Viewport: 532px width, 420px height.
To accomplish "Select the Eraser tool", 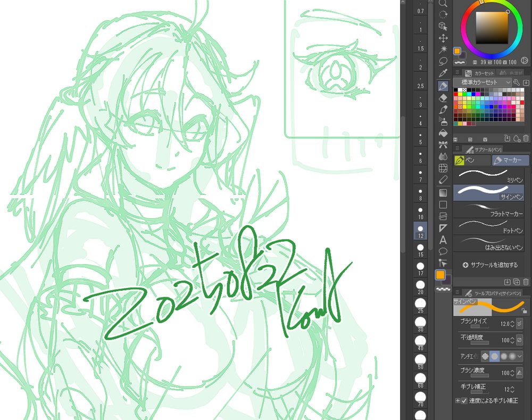I will click(x=443, y=98).
